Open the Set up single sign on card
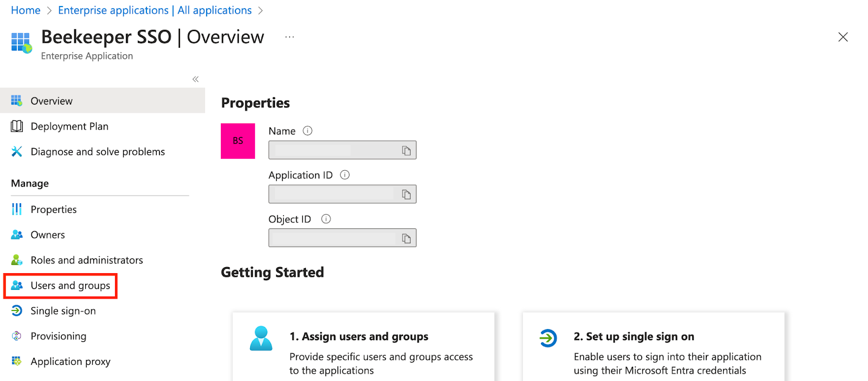This screenshot has width=868, height=381. point(654,347)
